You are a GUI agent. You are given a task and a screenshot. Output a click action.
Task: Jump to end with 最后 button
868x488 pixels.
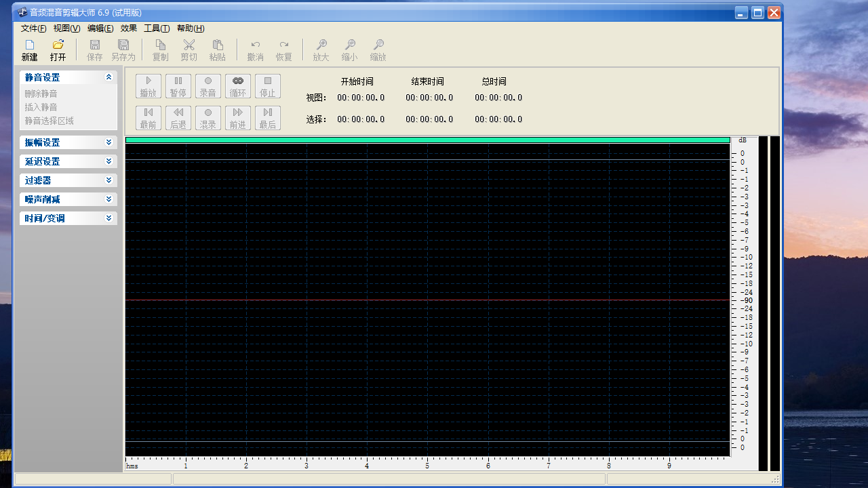[268, 118]
